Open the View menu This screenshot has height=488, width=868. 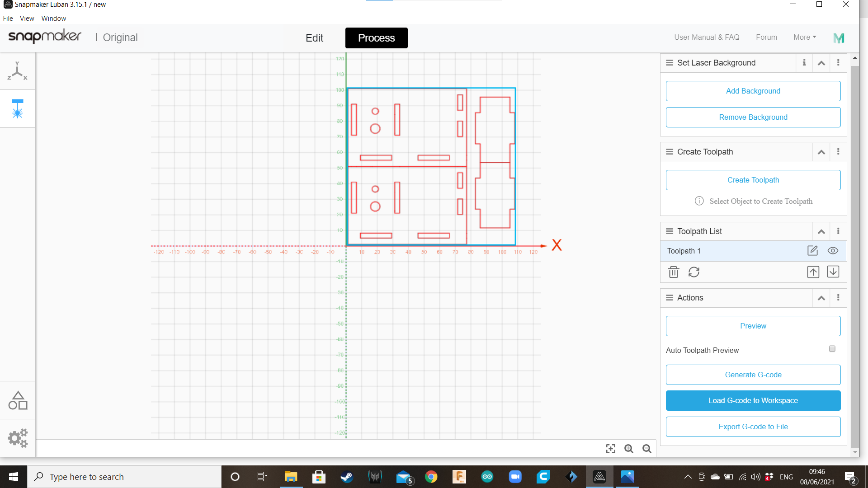point(27,19)
